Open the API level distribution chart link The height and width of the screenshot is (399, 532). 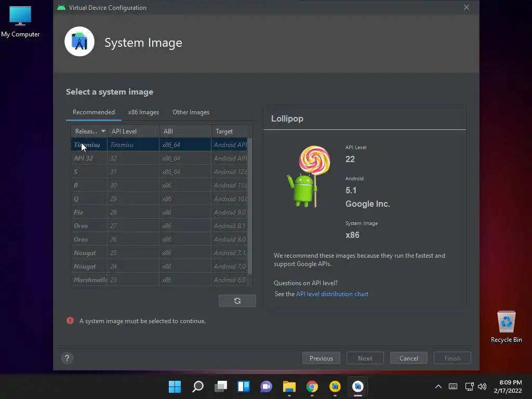point(332,294)
